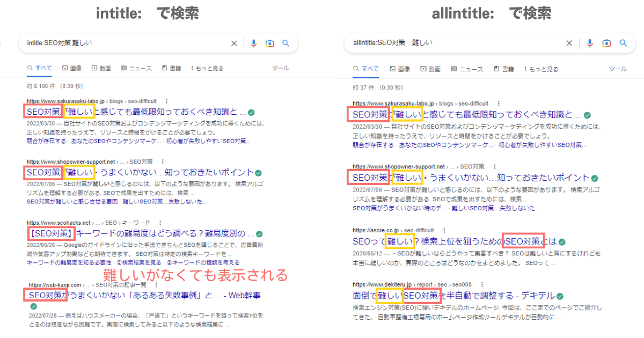Click sitelink SEO対策が難しいと感じさせる要因

coord(72,202)
